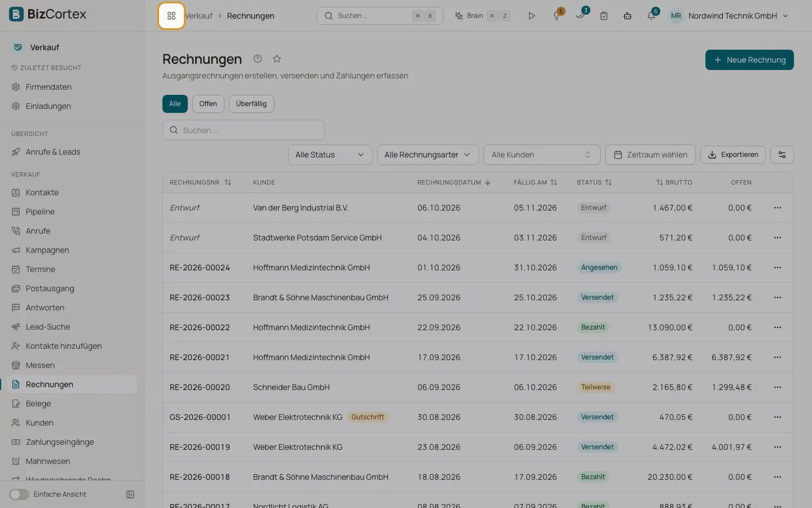Image resolution: width=812 pixels, height=508 pixels.
Task: Open the app grid launcher
Action: (x=171, y=16)
